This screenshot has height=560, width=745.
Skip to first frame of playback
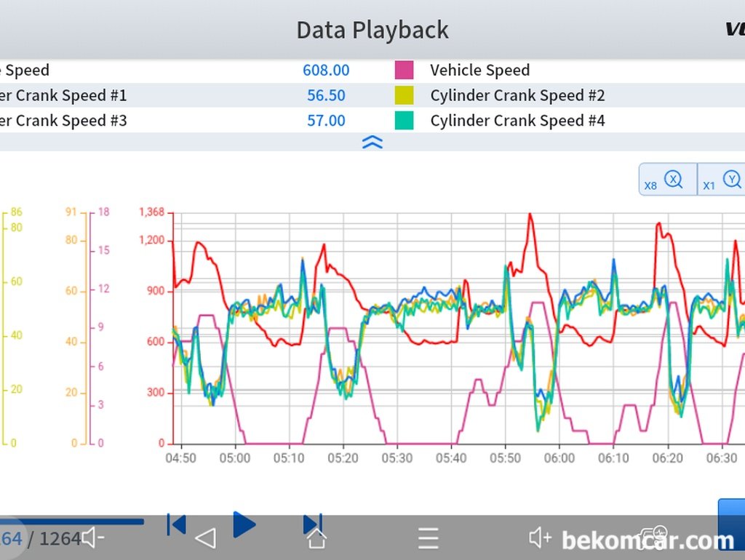176,524
